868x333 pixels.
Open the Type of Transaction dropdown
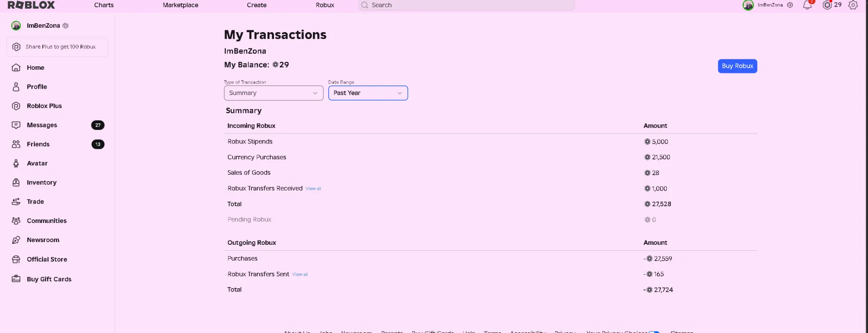pos(274,93)
